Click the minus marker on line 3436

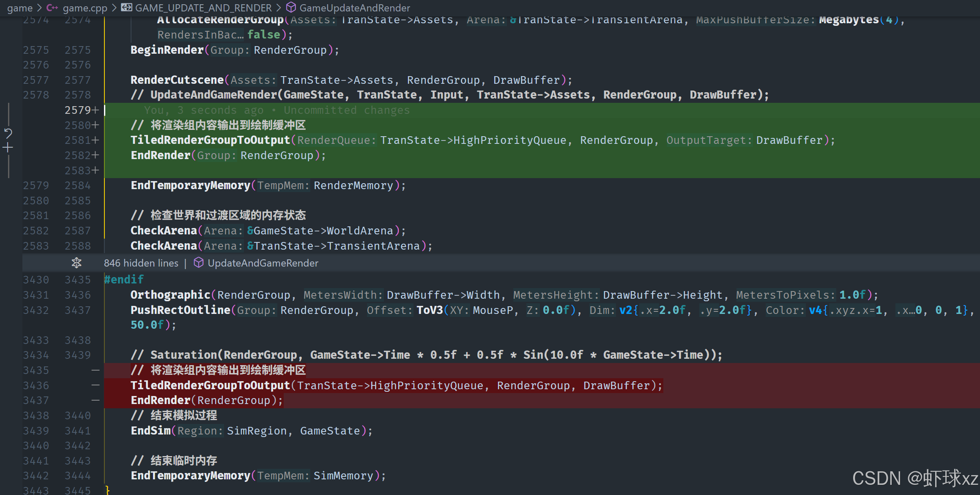click(x=96, y=385)
